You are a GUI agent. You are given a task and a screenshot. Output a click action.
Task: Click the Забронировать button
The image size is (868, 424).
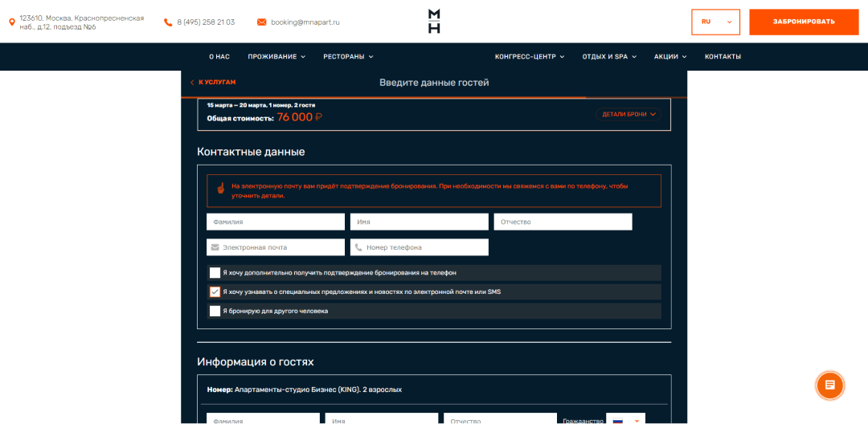pyautogui.click(x=804, y=22)
